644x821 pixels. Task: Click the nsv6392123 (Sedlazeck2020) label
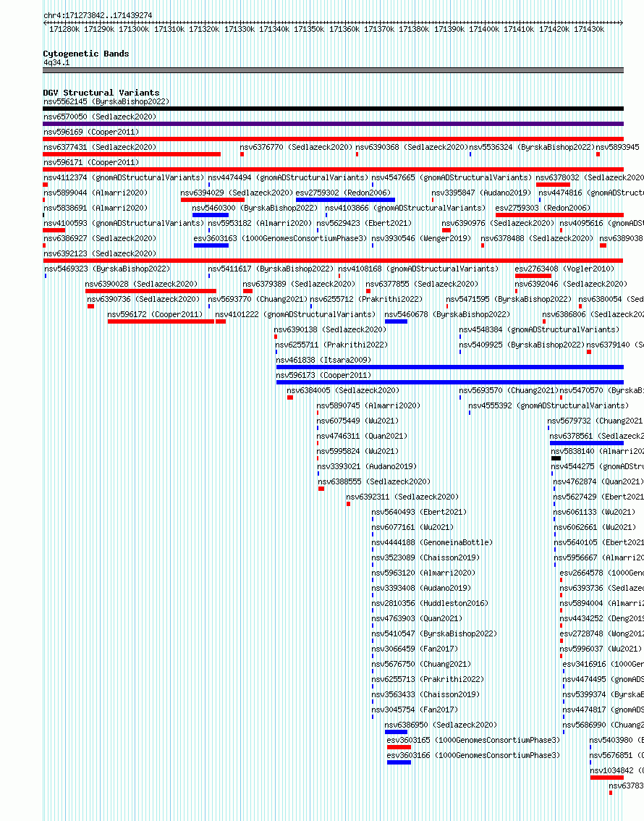100,253
